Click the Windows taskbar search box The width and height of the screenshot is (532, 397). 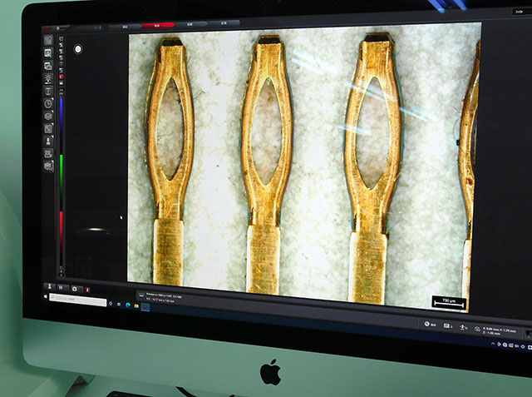click(77, 300)
